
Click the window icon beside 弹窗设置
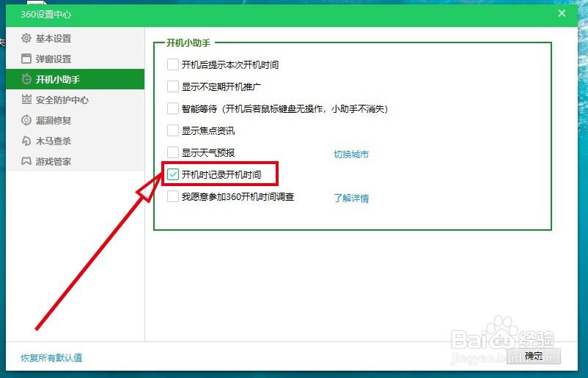click(26, 59)
